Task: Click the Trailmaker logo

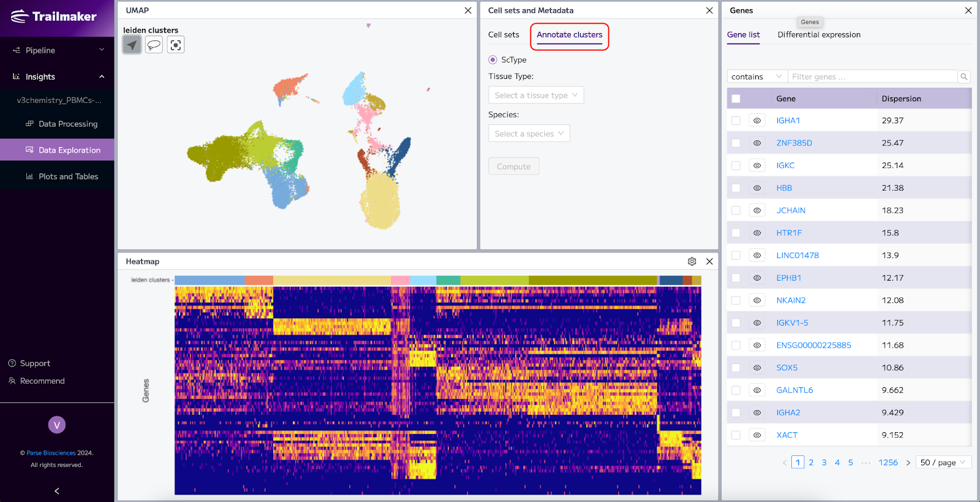Action: [x=54, y=17]
